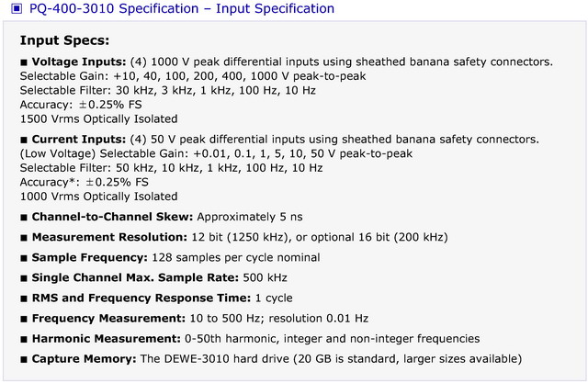Click the Frequency Measurement label
The height and width of the screenshot is (383, 588).
(x=108, y=319)
